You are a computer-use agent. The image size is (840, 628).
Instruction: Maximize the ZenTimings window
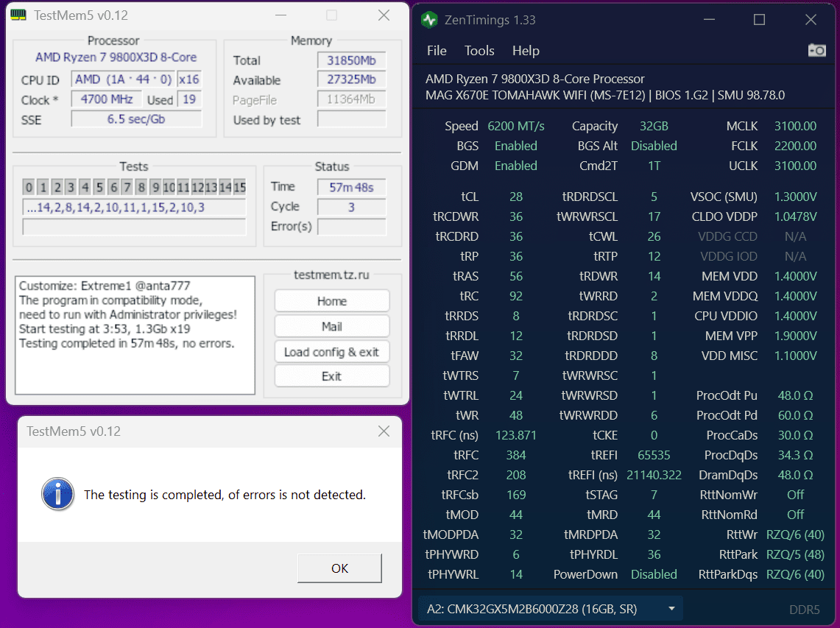[759, 20]
